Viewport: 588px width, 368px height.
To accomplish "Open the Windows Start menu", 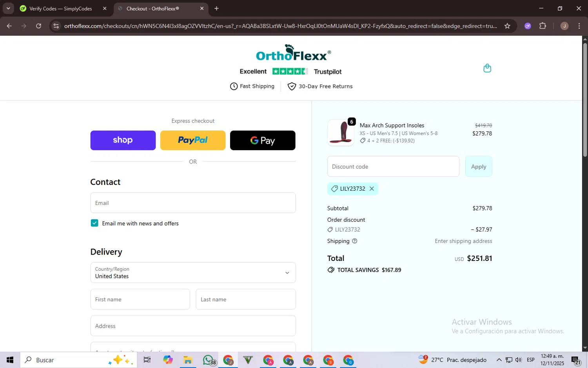I will click(x=10, y=360).
